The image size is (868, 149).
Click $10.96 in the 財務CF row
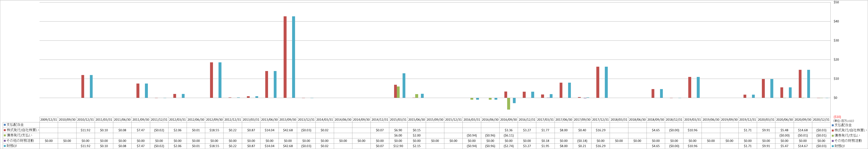point(692,146)
